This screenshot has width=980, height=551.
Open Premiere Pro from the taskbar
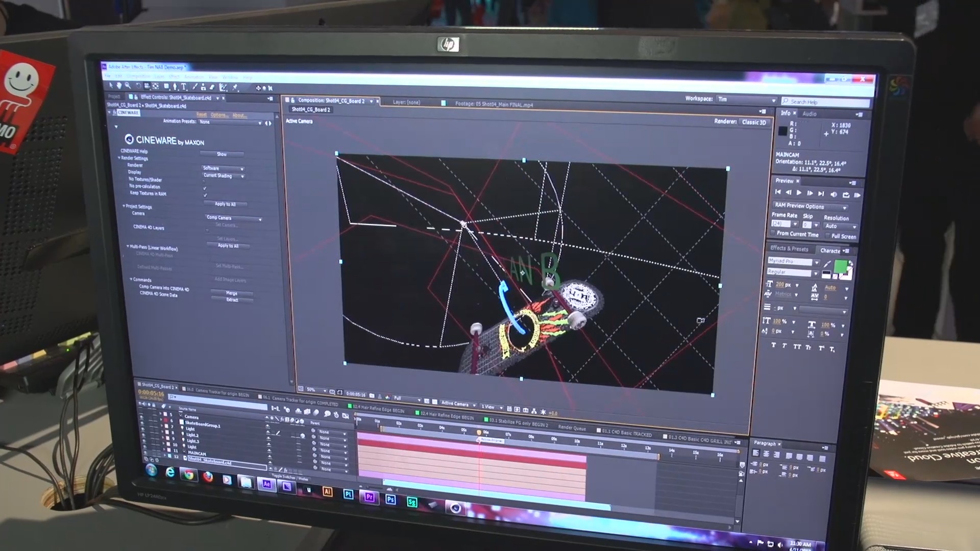369,497
